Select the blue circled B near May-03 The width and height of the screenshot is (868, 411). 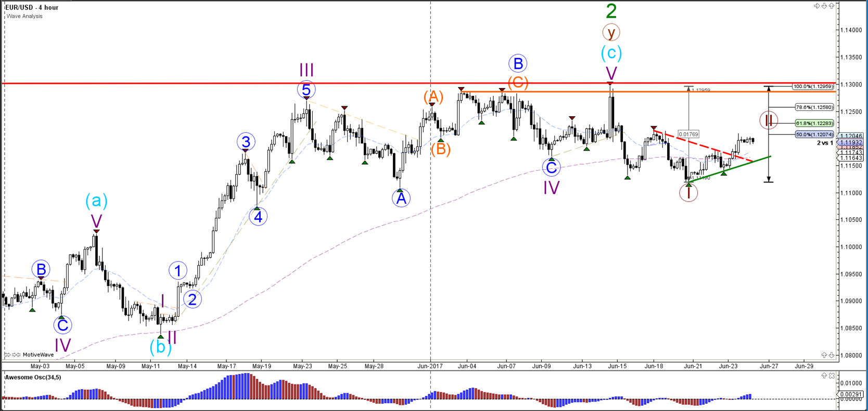[41, 270]
